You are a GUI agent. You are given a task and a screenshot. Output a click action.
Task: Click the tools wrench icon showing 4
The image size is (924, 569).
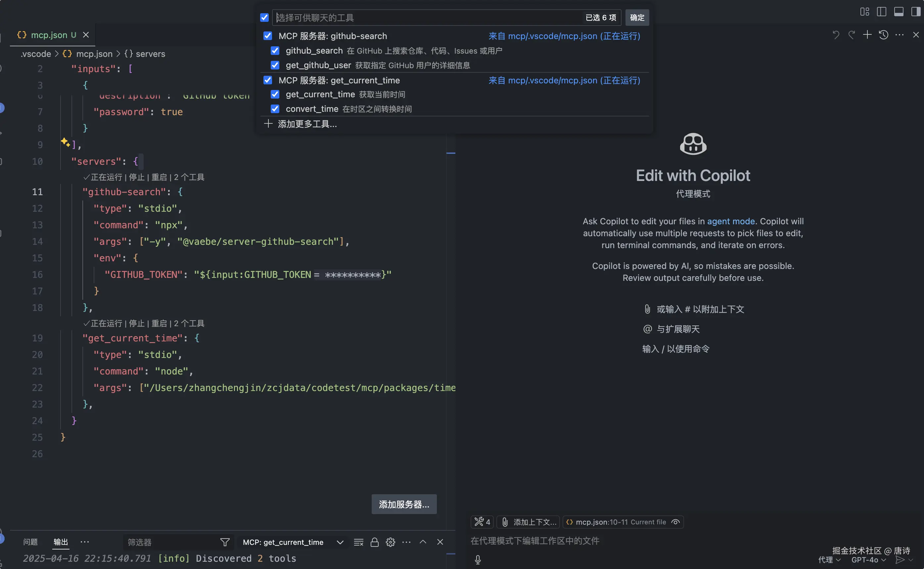482,522
